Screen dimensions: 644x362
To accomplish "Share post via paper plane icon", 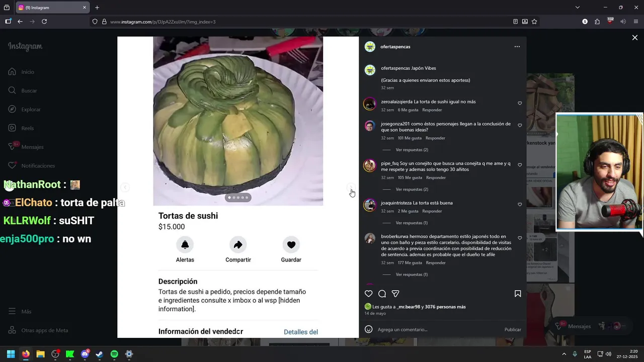I will pyautogui.click(x=395, y=294).
